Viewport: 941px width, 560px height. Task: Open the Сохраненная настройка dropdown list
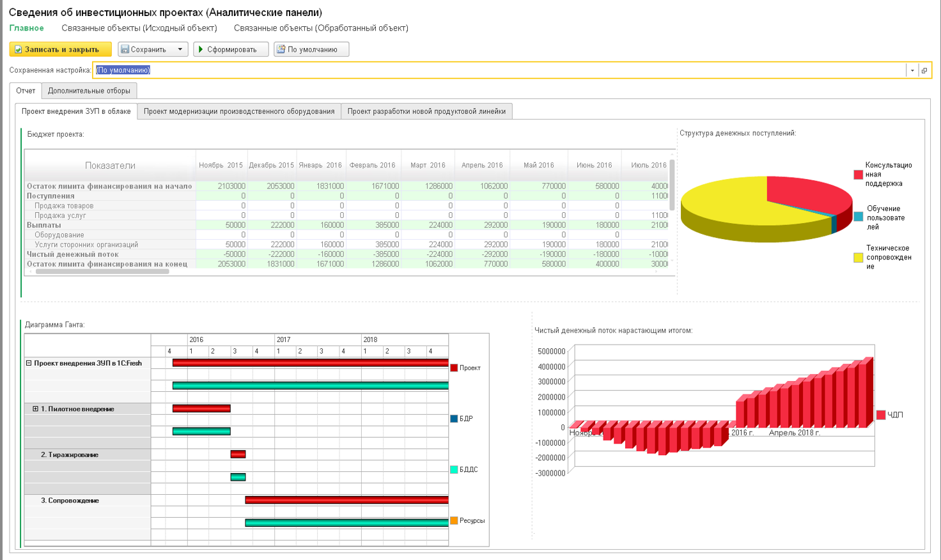pos(912,70)
